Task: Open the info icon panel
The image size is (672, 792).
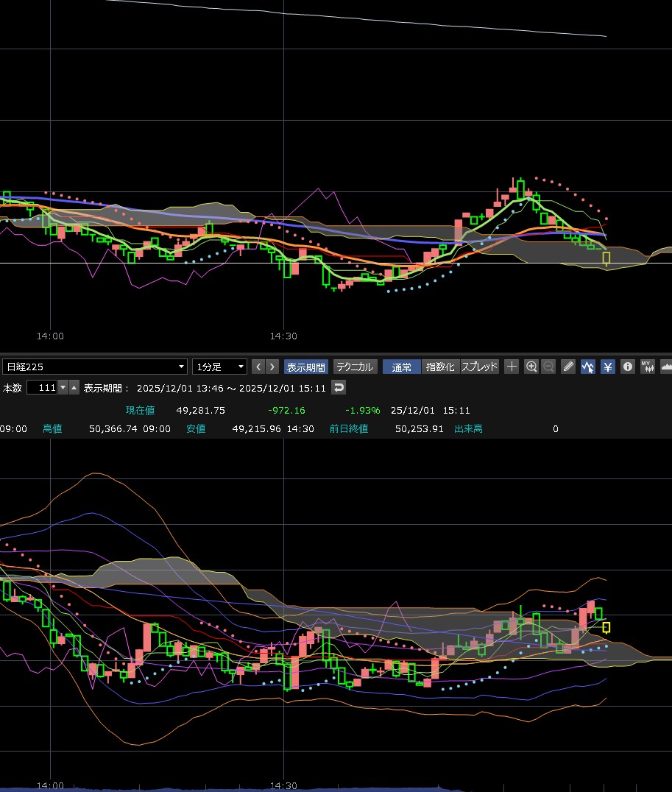Action: click(628, 367)
